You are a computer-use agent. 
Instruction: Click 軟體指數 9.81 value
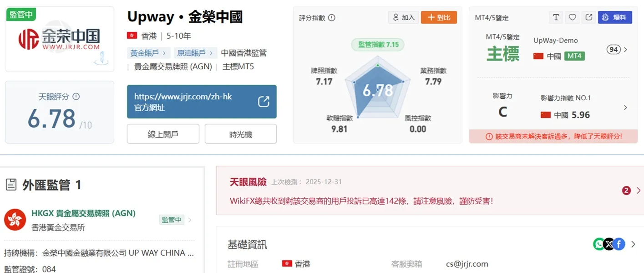tap(339, 129)
